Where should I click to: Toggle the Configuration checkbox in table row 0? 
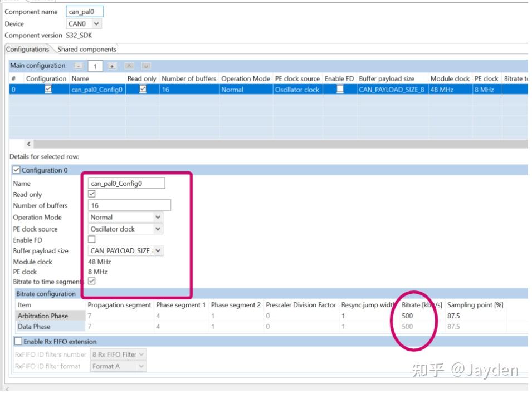pos(48,89)
